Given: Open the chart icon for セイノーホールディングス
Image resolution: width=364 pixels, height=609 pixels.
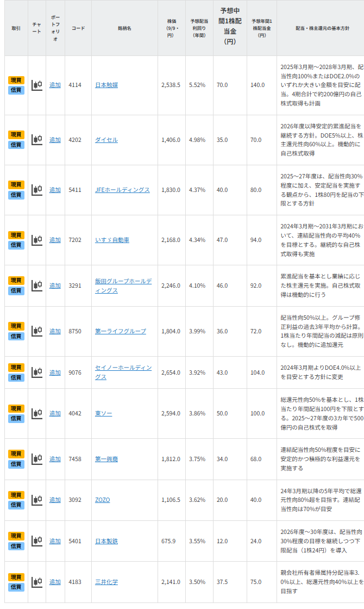Looking at the screenshot, I should [x=37, y=372].
